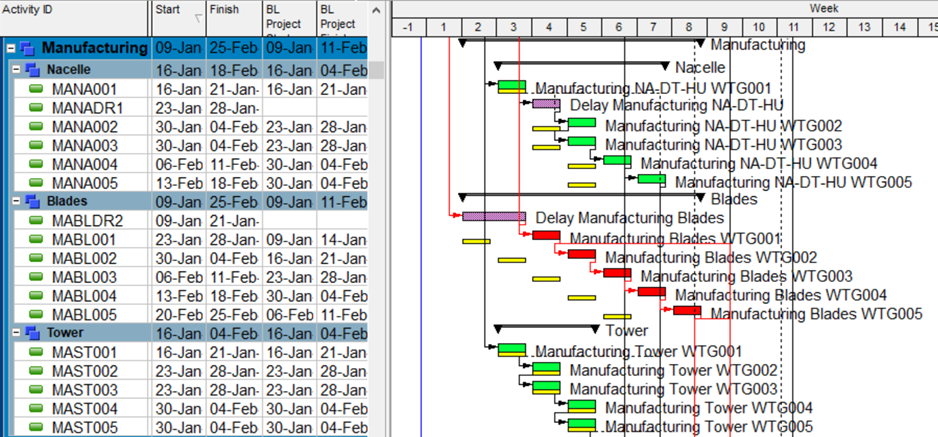Viewport: 938px width, 437px height.
Task: Select the red Manufacturing Blades WTG001 bar
Action: click(x=546, y=235)
